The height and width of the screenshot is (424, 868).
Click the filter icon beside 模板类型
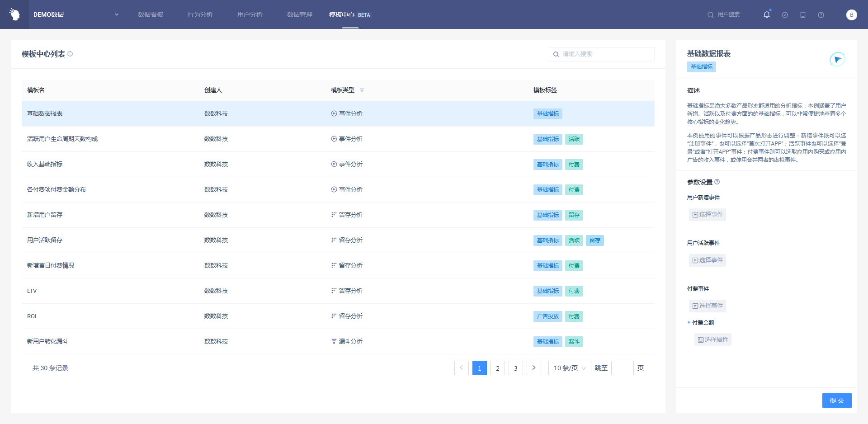(x=362, y=90)
